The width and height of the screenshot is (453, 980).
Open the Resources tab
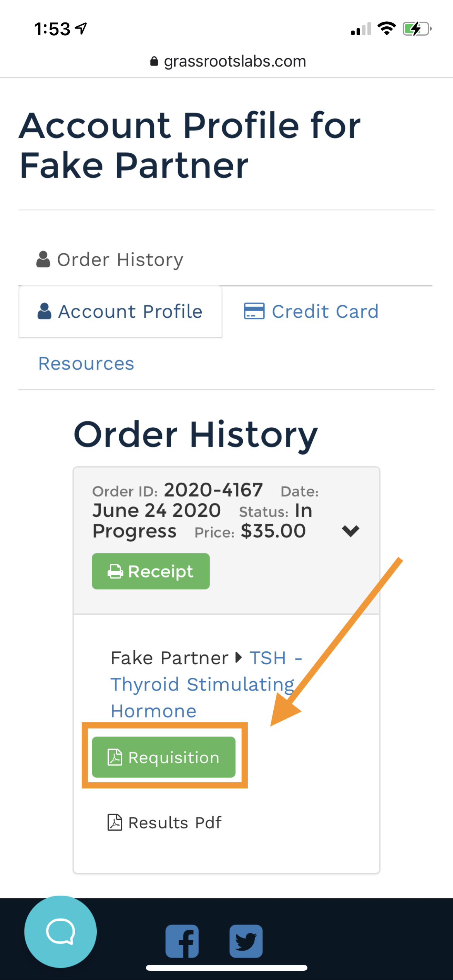tap(86, 363)
